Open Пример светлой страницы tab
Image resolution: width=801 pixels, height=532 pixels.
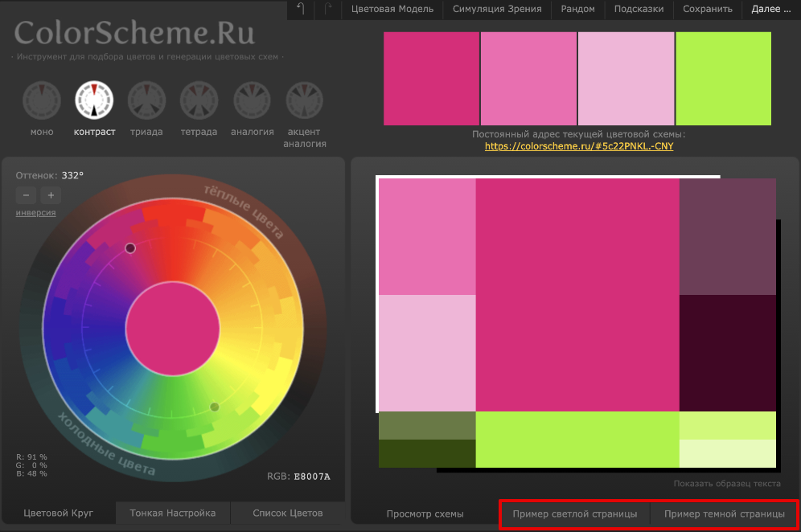tap(575, 514)
